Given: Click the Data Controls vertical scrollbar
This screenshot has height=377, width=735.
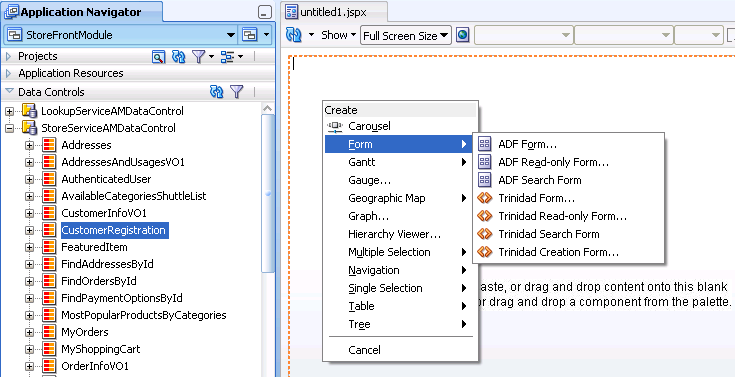Looking at the screenshot, I should (268, 192).
